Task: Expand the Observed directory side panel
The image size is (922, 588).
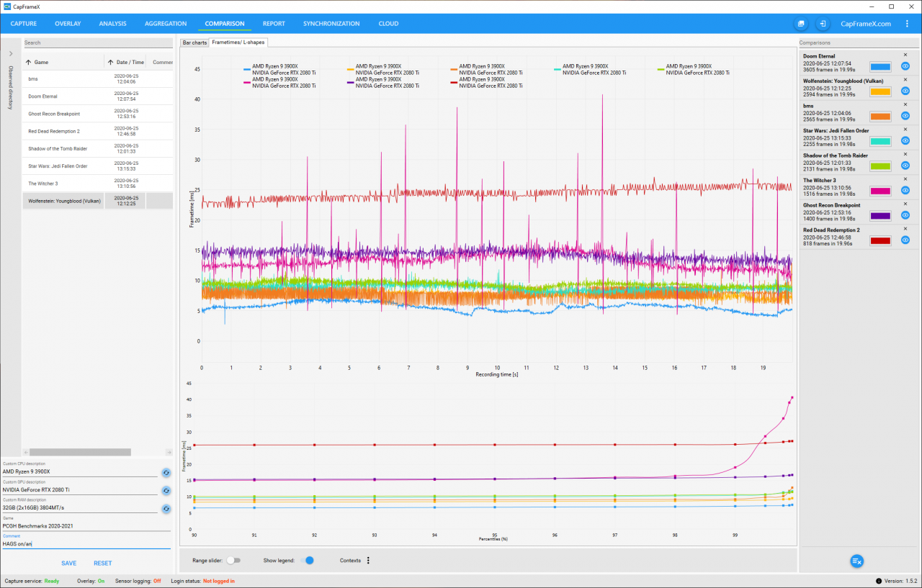Action: pos(11,53)
